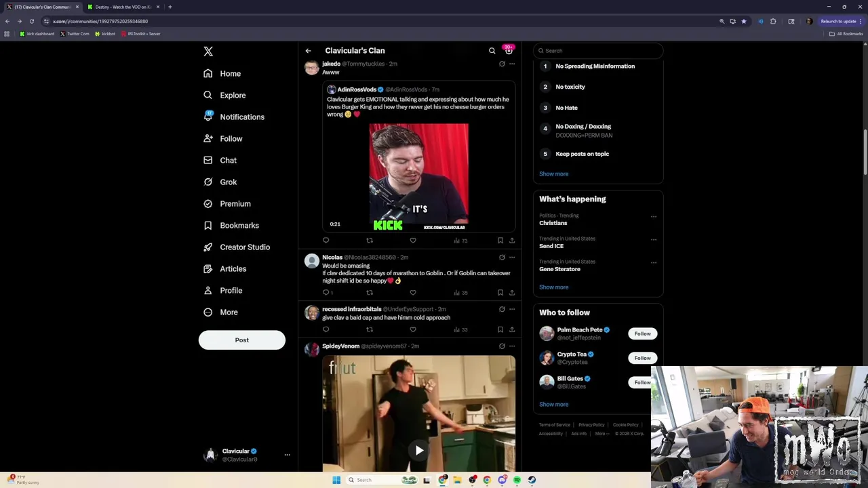Click the Creator Studio sidebar icon
The height and width of the screenshot is (488, 868).
[x=208, y=247]
